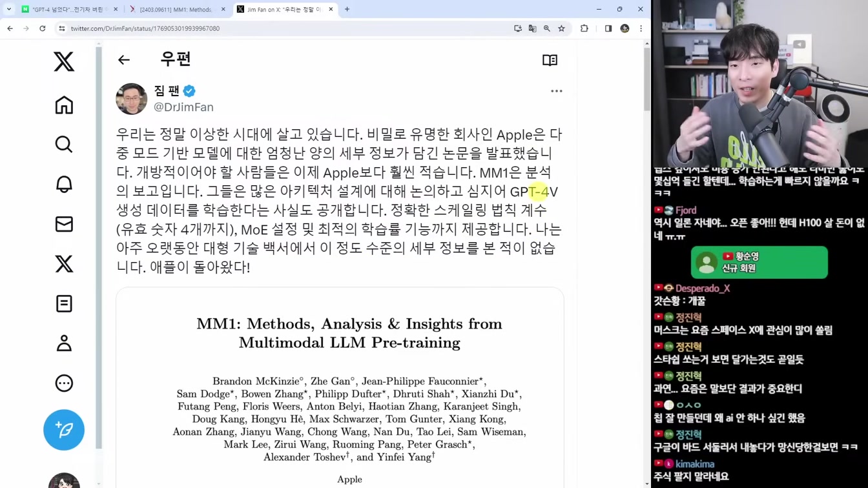Open the three-dot menu on Jim Fan's post
Screen dimensions: 868x488
point(556,91)
